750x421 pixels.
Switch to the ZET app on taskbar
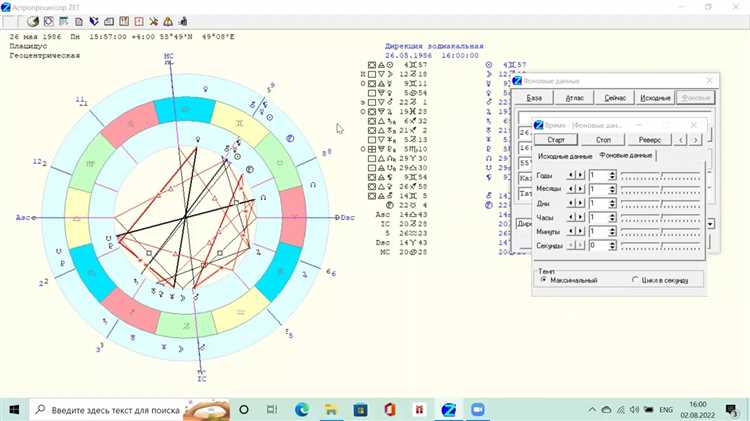(x=448, y=410)
